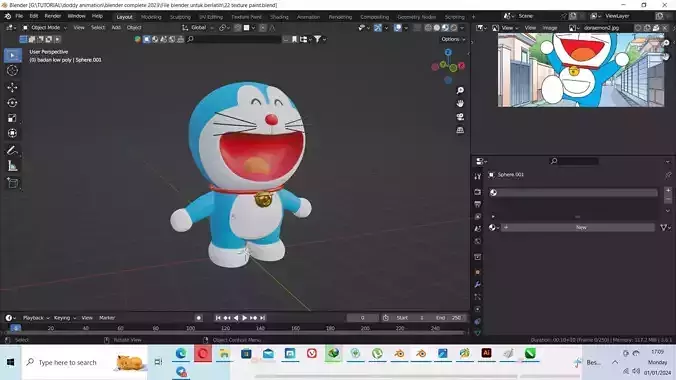Switch to wireframe viewport shading
The image size is (676, 380).
coord(428,28)
